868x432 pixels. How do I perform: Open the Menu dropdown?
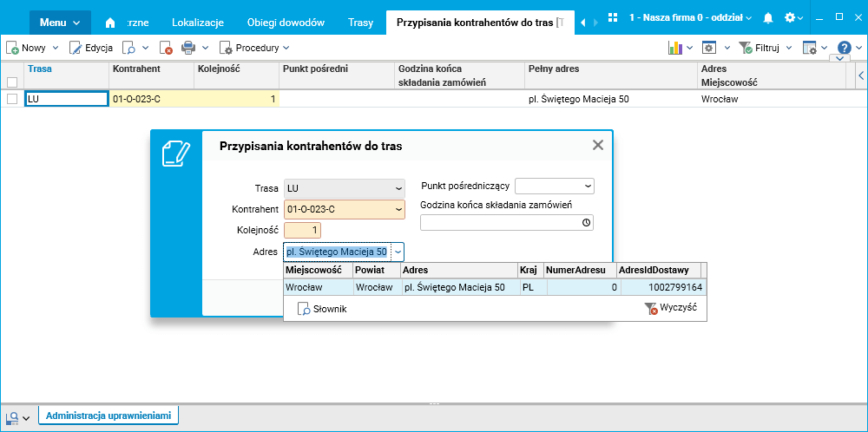pyautogui.click(x=60, y=23)
